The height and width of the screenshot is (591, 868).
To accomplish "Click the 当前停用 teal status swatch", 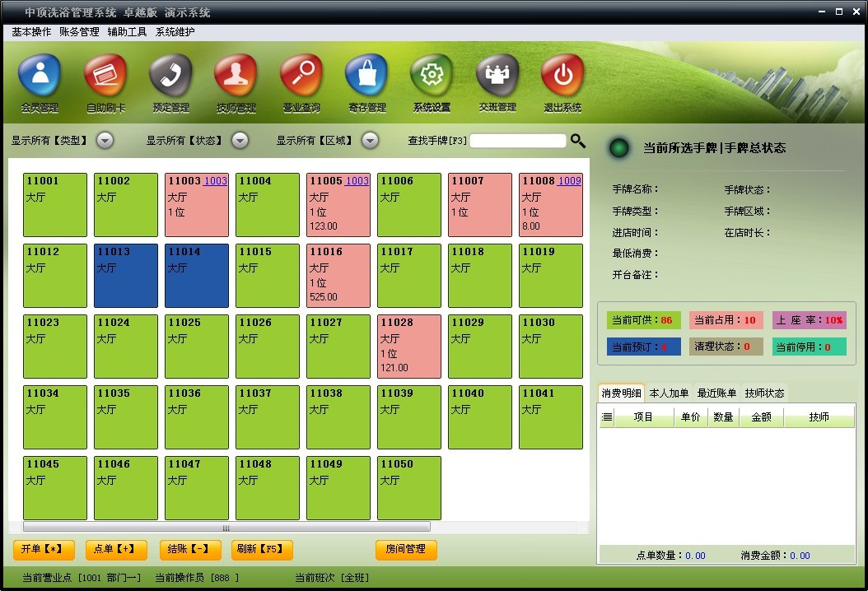I will (810, 347).
